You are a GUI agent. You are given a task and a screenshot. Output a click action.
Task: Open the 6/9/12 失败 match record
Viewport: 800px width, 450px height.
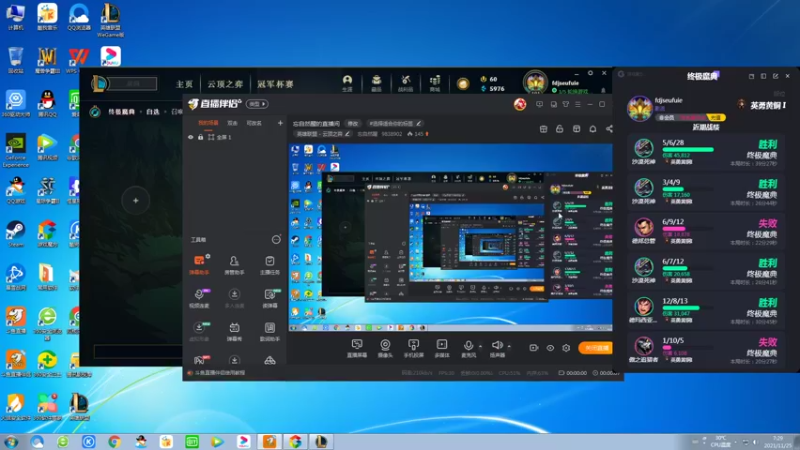[x=706, y=231]
